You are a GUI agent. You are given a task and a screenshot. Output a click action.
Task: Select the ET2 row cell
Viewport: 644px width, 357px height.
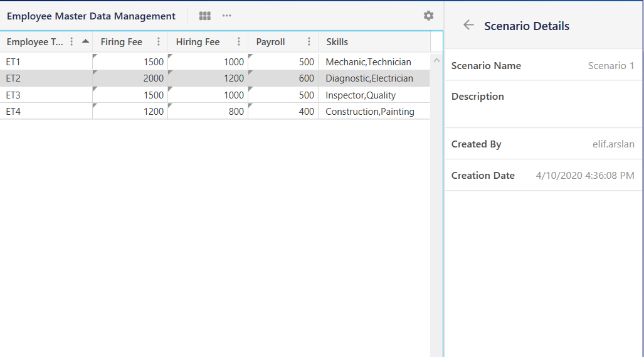[46, 78]
